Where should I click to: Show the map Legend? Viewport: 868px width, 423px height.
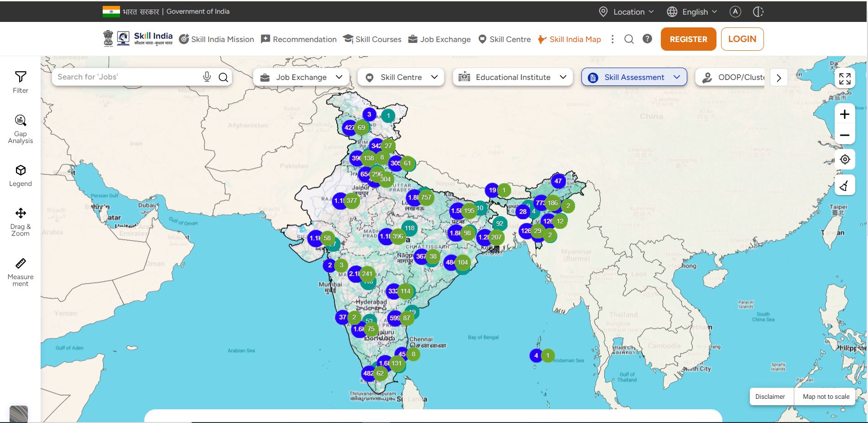click(21, 176)
